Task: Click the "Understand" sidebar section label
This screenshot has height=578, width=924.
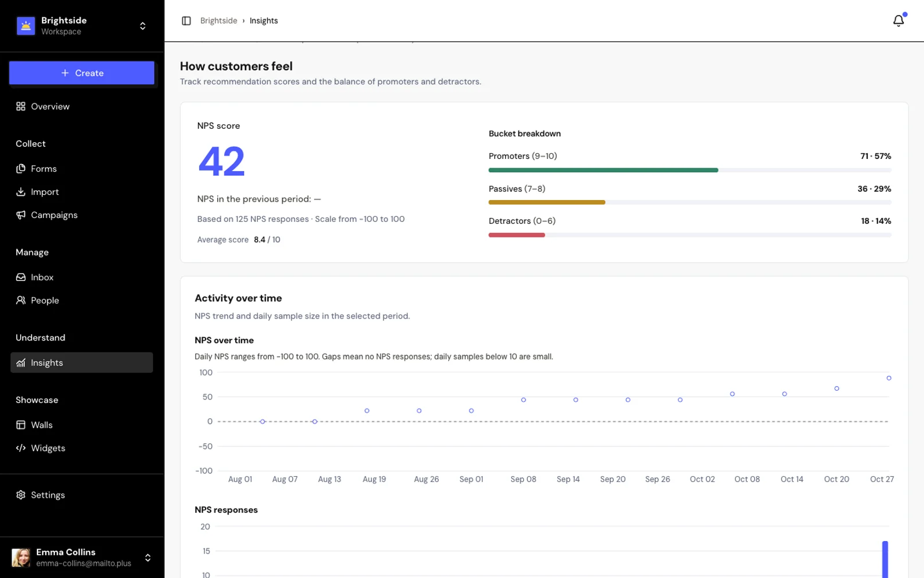Action: [40, 338]
